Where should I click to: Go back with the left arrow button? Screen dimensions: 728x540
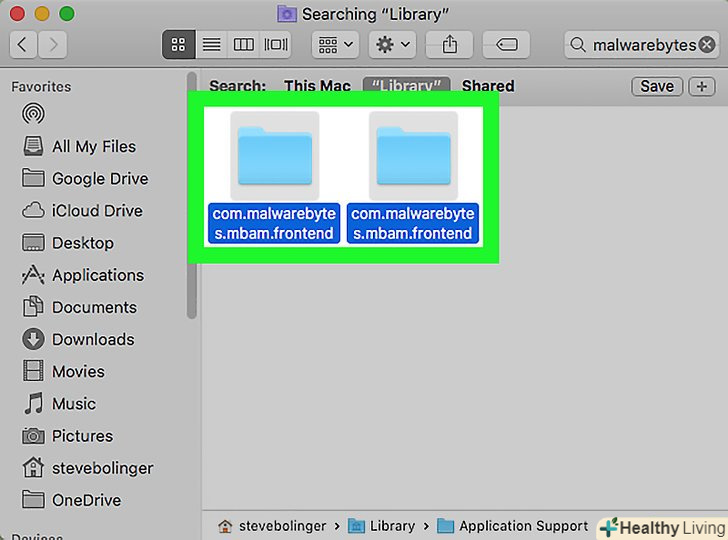click(23, 45)
